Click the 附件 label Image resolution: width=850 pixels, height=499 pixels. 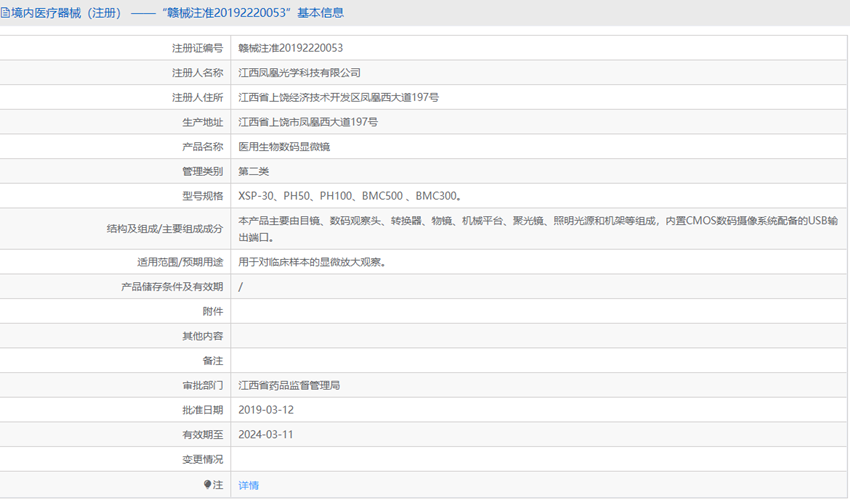(x=212, y=312)
